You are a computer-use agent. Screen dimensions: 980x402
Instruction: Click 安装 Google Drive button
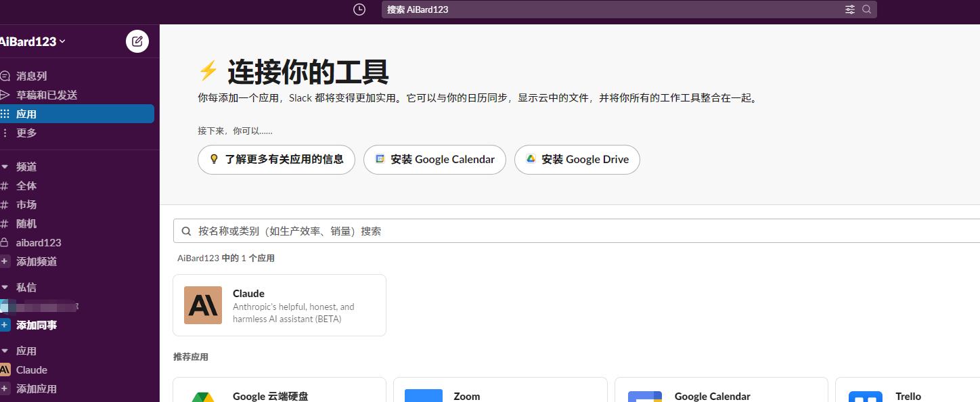[x=577, y=160]
